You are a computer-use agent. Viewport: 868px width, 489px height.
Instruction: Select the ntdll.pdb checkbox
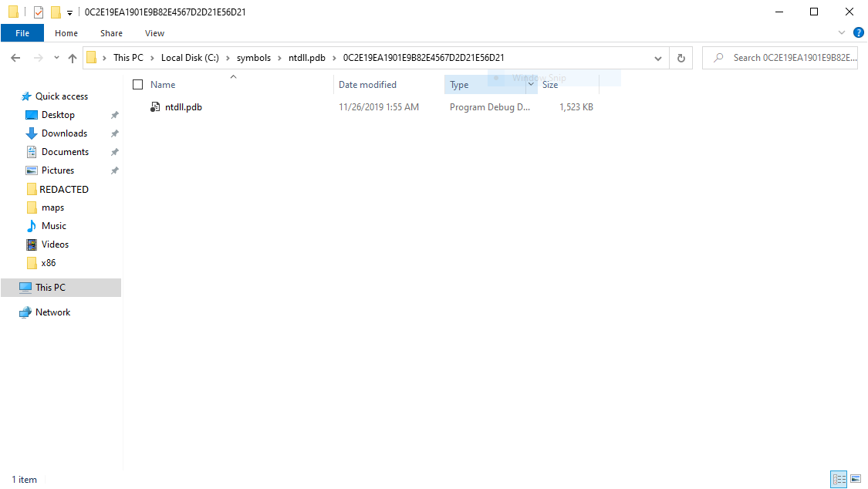pos(137,106)
